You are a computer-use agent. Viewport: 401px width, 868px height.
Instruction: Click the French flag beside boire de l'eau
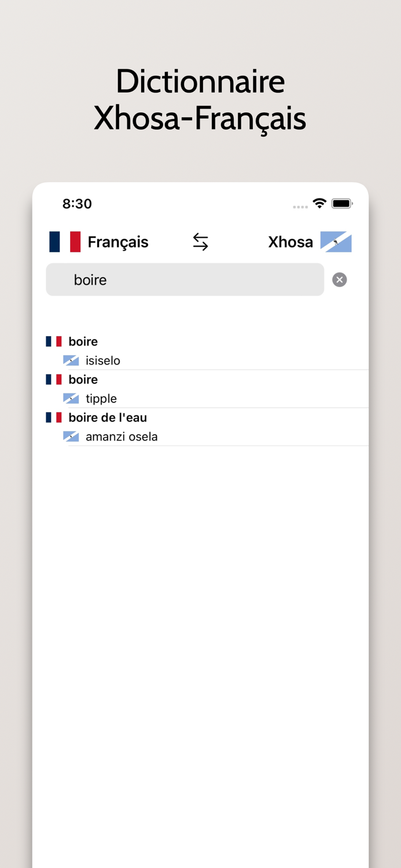click(53, 417)
